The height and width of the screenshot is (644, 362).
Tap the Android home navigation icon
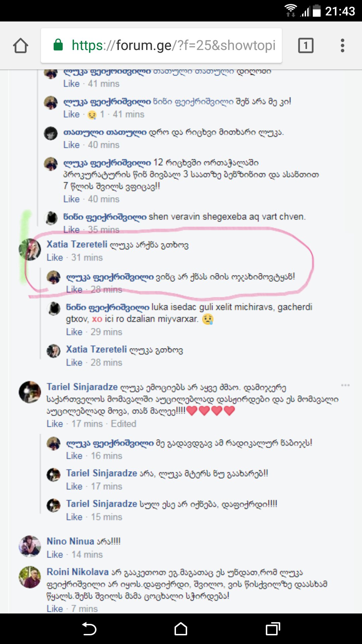pos(181,629)
